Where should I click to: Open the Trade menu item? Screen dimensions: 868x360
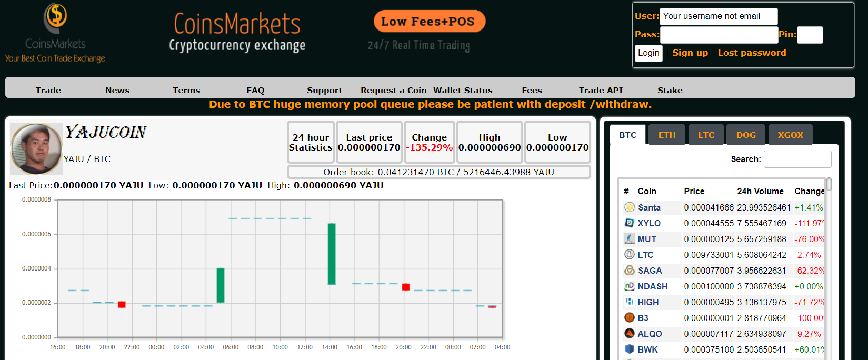(x=48, y=90)
